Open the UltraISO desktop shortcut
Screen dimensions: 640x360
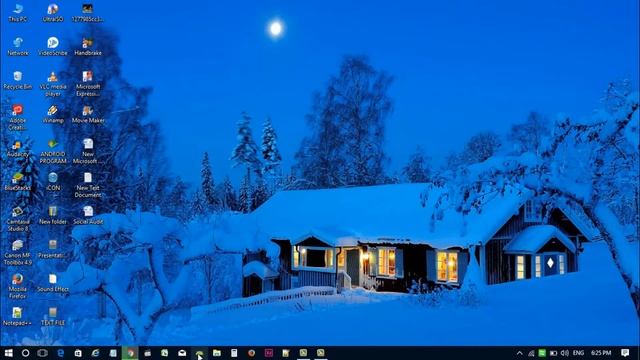click(53, 13)
